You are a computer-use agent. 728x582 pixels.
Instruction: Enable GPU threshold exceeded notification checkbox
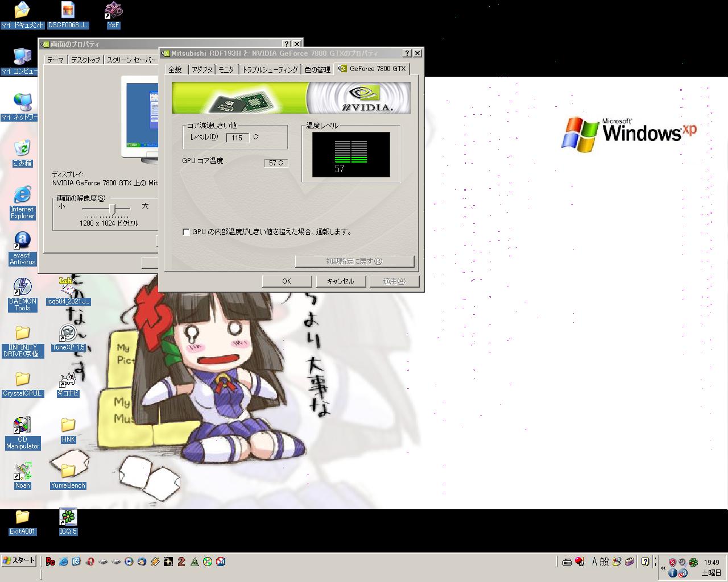[x=186, y=232]
